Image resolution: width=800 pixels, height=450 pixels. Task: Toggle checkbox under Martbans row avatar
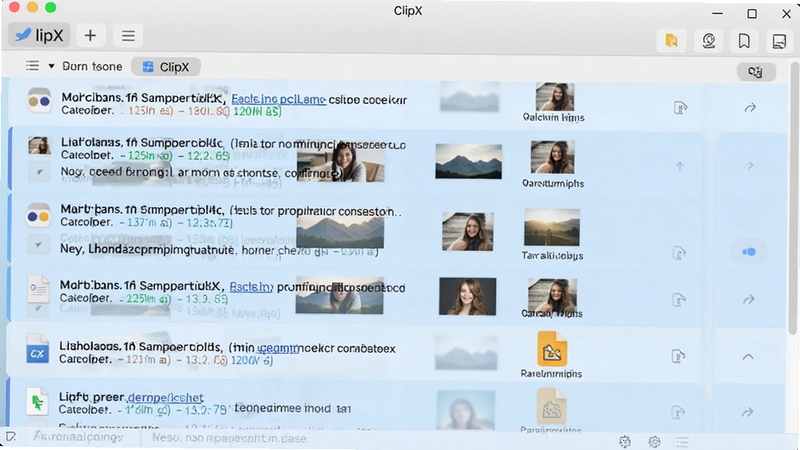click(x=38, y=245)
